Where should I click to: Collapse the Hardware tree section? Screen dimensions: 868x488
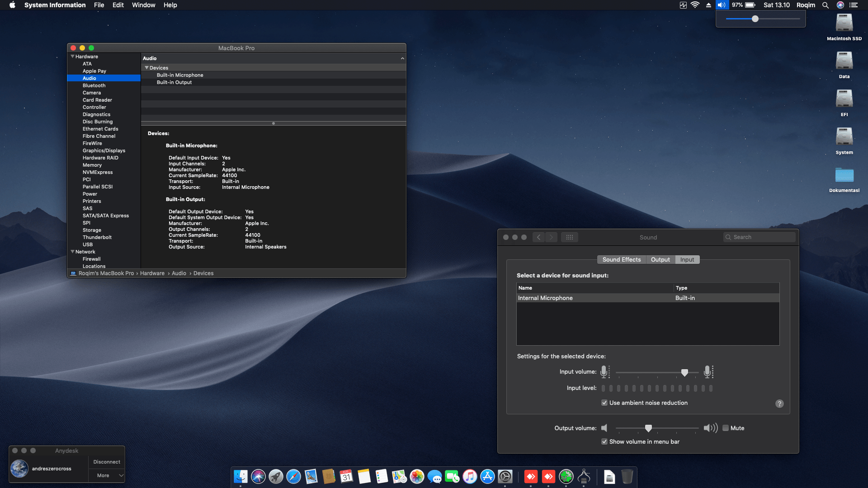(x=72, y=56)
